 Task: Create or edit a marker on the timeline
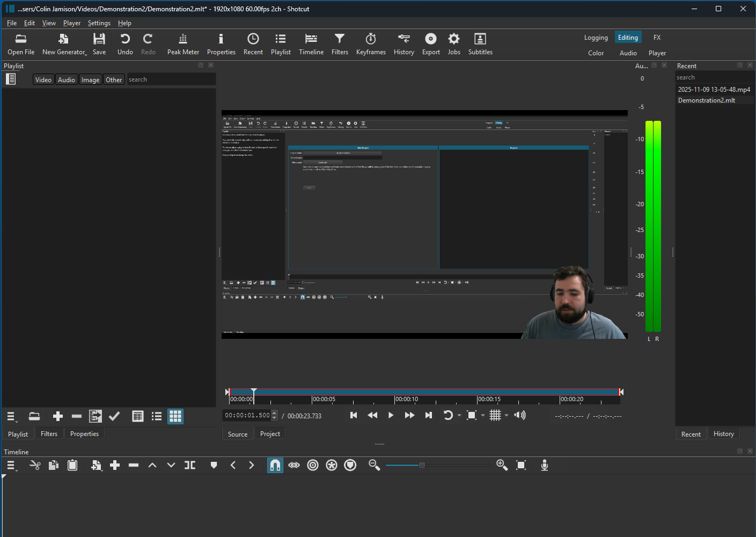click(x=214, y=465)
